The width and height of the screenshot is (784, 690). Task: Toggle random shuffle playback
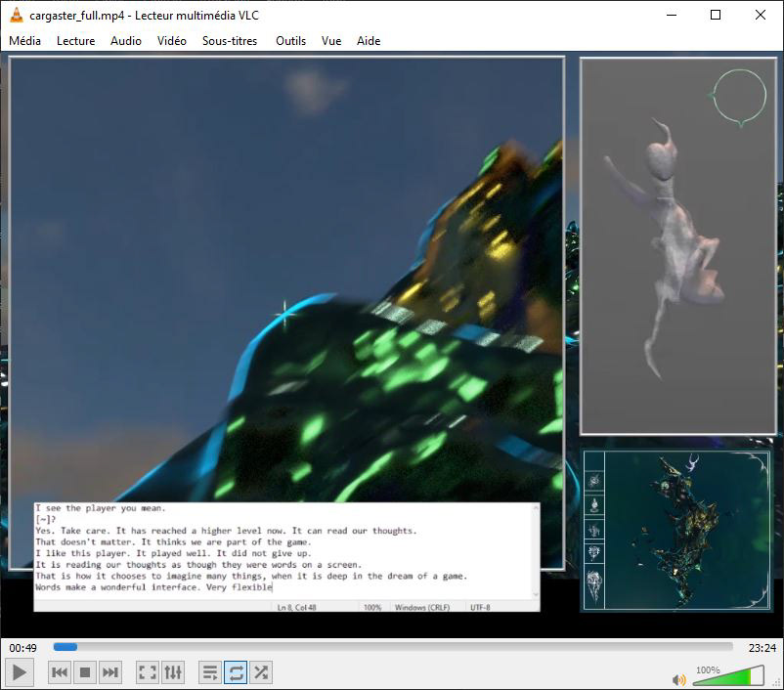[x=261, y=672]
